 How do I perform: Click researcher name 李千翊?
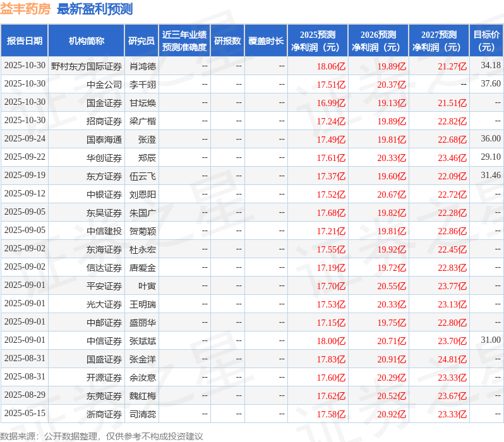point(143,85)
